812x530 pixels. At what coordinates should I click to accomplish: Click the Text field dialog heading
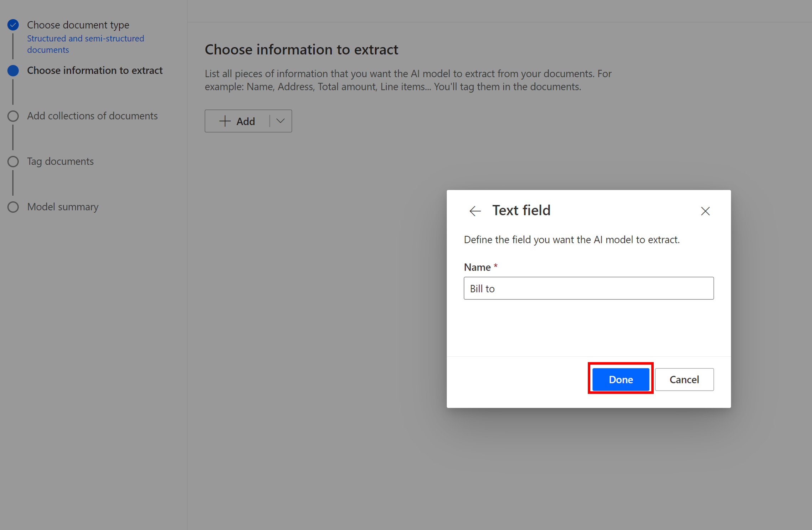pos(521,210)
